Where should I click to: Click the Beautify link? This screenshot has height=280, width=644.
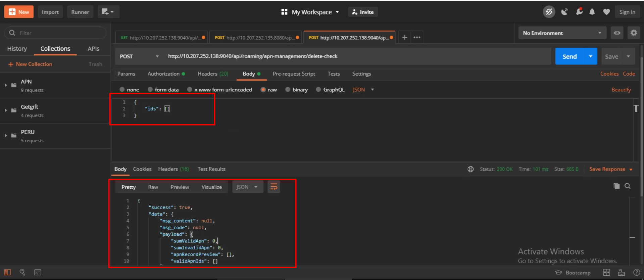click(621, 90)
